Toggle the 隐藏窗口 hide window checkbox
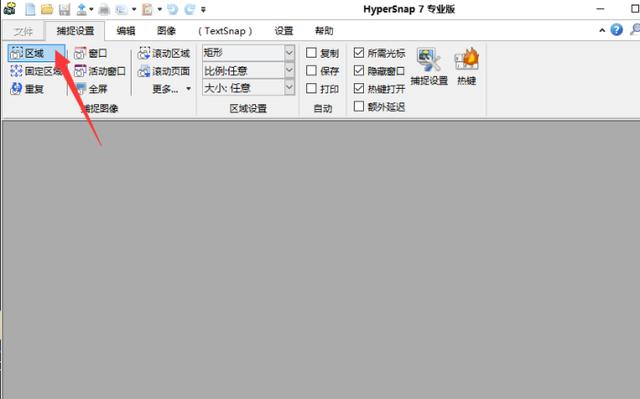The image size is (640, 399). (x=359, y=71)
